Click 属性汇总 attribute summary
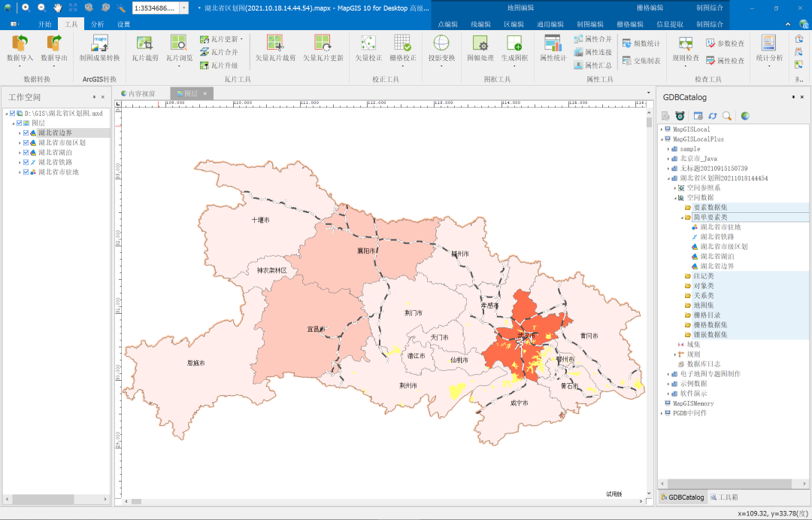 tap(593, 65)
